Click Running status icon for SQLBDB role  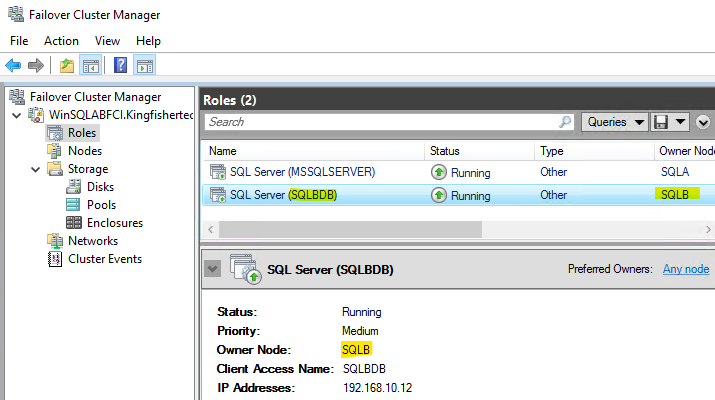(439, 195)
